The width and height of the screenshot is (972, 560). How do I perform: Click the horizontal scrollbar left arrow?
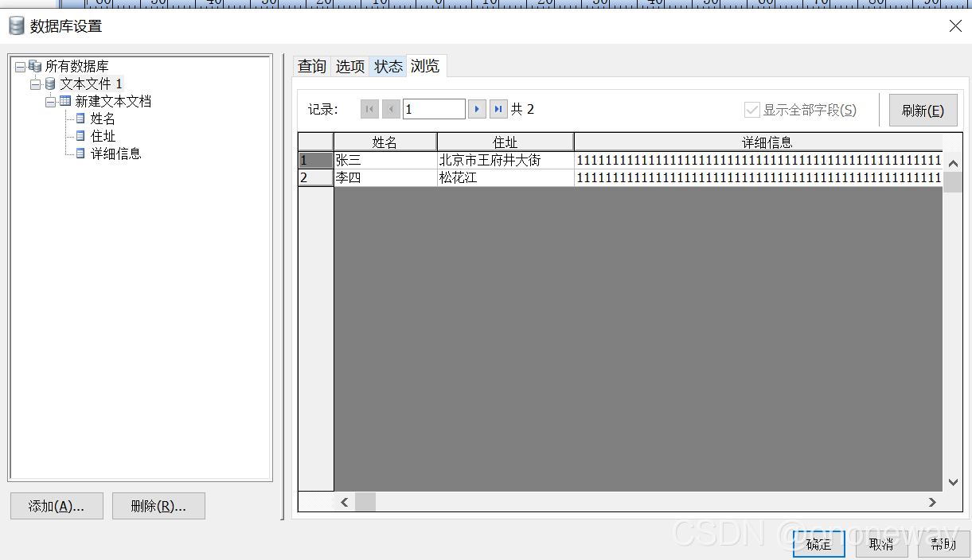pos(345,502)
